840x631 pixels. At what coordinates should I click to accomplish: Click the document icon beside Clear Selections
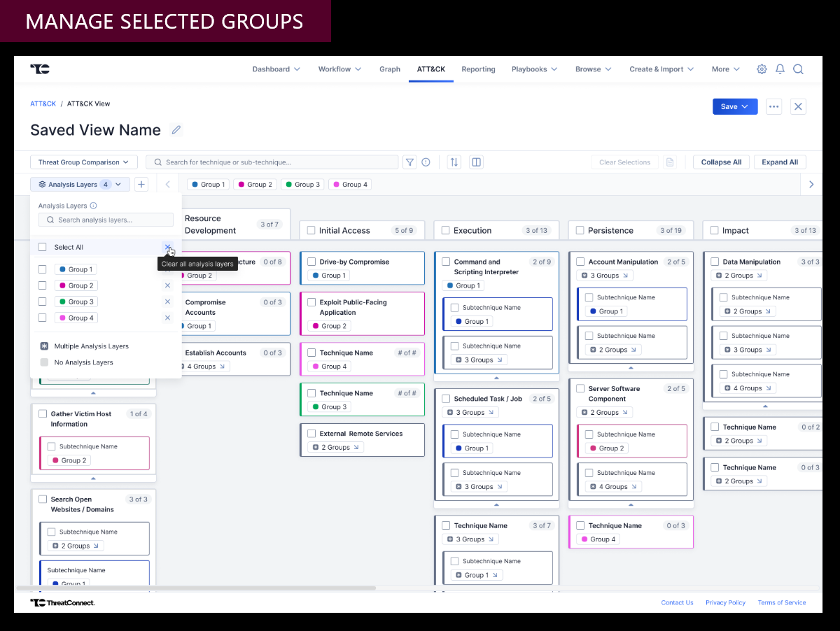point(670,162)
